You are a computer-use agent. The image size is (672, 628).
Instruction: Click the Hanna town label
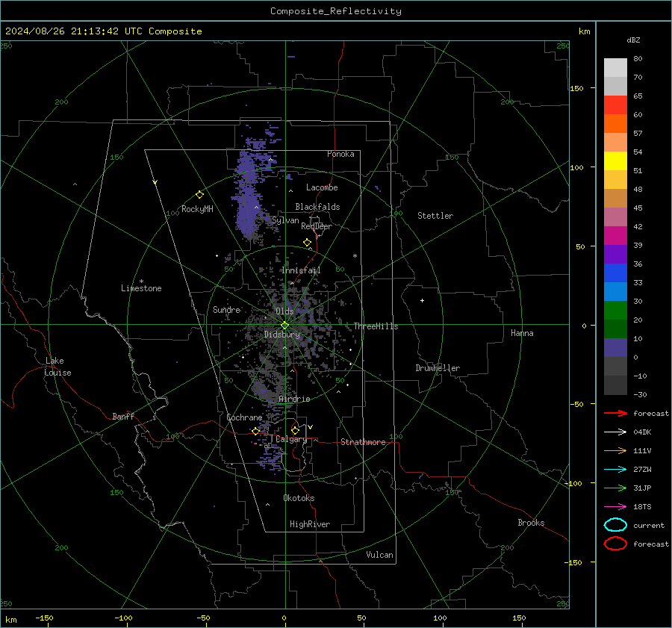pyautogui.click(x=522, y=333)
